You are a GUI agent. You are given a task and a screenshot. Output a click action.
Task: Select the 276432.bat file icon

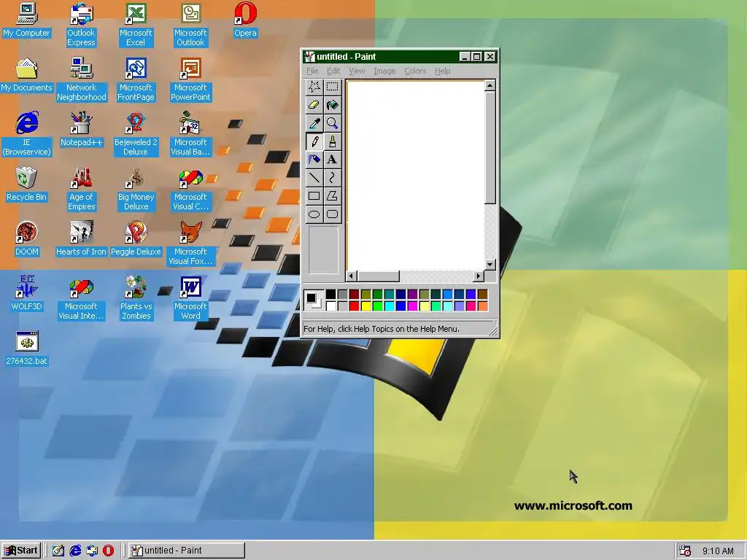pyautogui.click(x=27, y=349)
